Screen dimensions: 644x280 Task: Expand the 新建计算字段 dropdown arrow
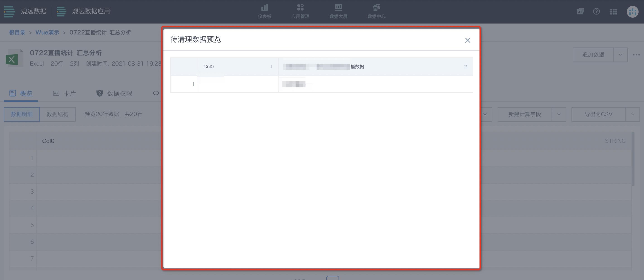(559, 114)
